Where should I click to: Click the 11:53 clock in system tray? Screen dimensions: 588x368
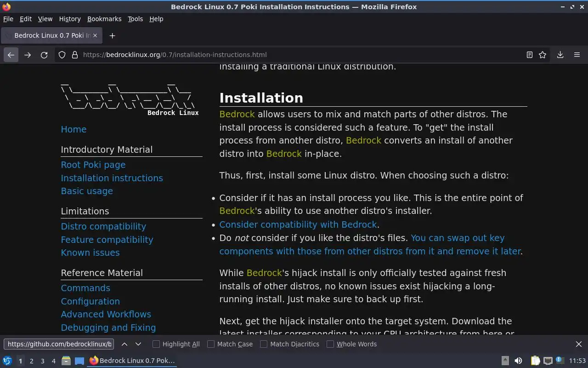(x=577, y=361)
